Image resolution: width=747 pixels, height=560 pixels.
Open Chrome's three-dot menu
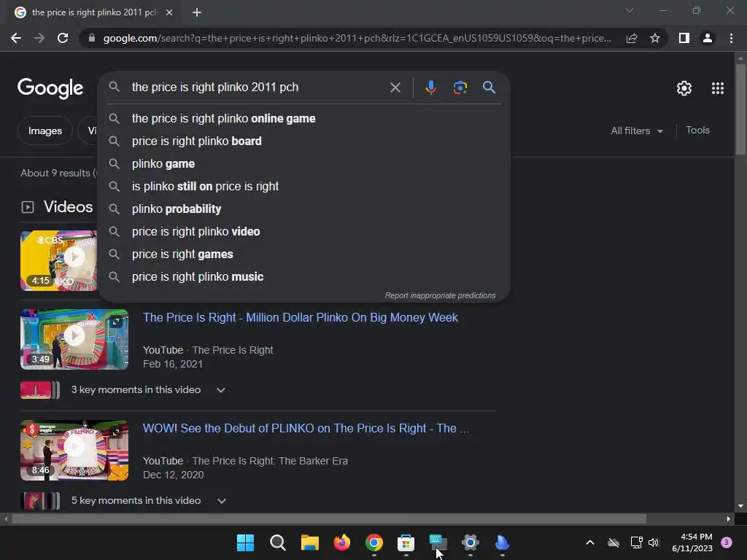pyautogui.click(x=731, y=38)
